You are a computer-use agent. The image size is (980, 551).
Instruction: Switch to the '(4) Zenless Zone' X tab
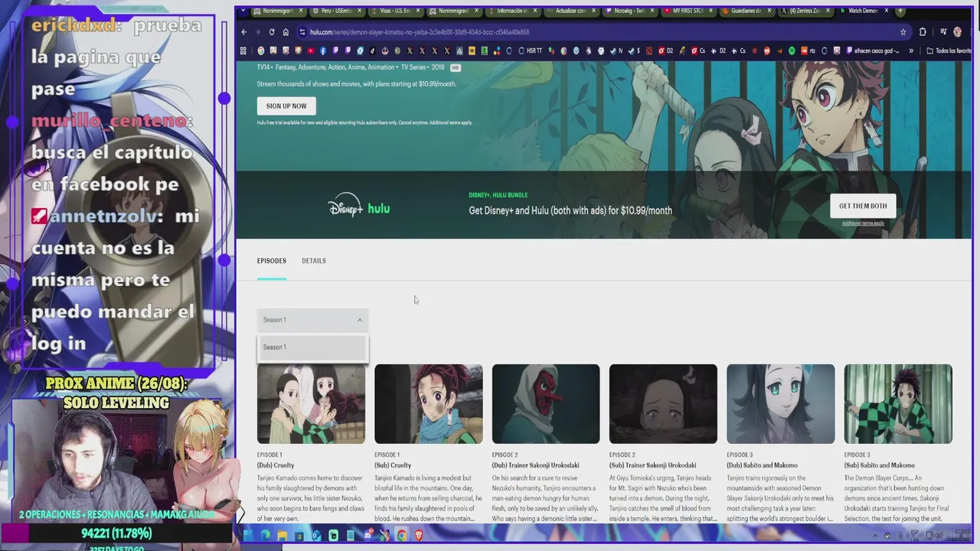click(x=805, y=11)
